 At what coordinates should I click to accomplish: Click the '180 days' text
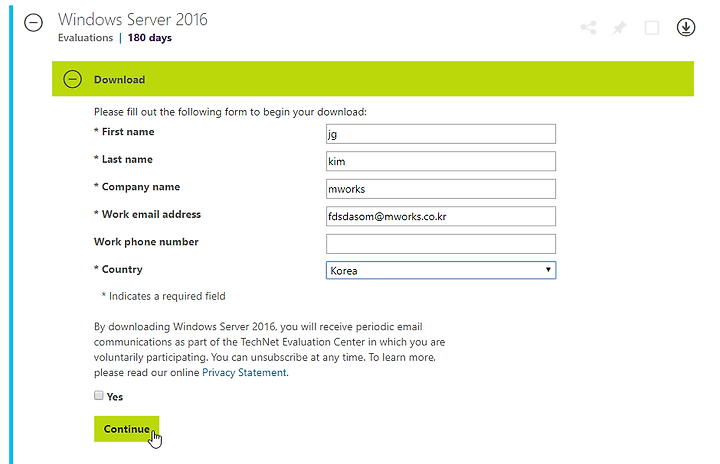click(x=150, y=38)
